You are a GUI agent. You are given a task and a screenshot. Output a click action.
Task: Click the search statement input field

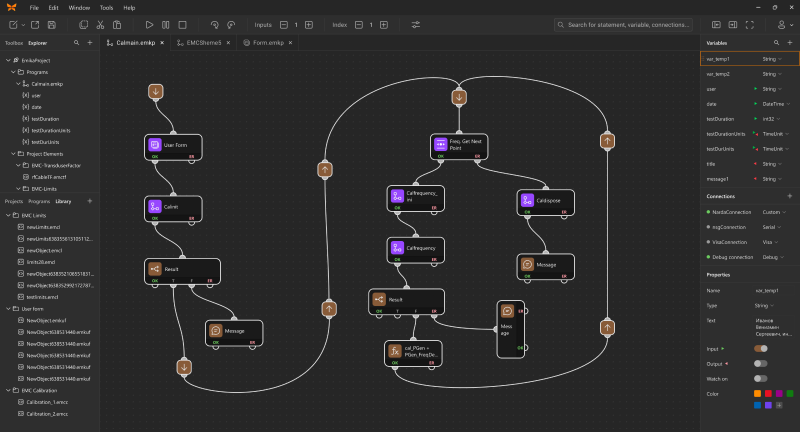(625, 24)
